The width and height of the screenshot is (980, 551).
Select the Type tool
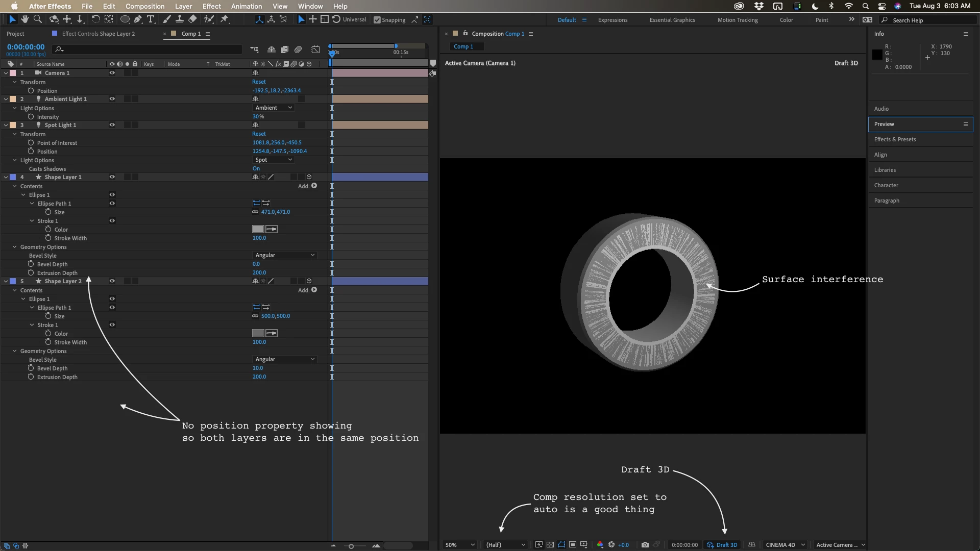[151, 19]
